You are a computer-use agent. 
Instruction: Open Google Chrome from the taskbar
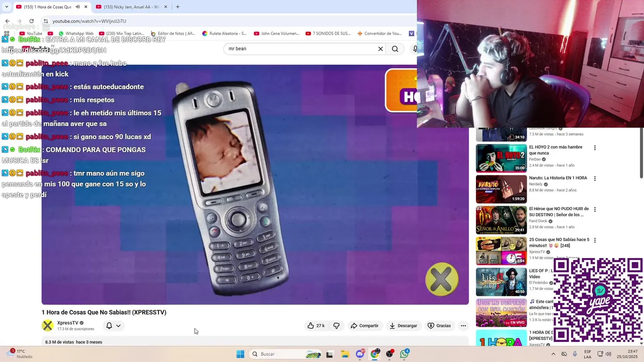click(375, 354)
